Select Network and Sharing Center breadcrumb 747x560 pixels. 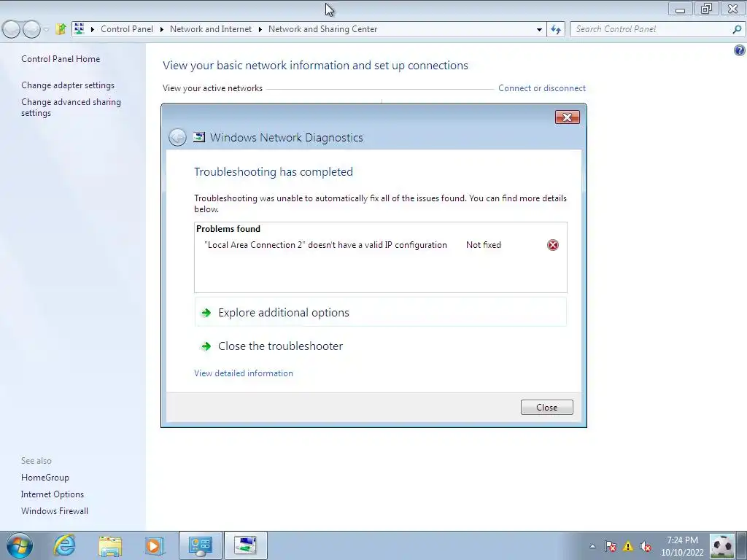322,29
